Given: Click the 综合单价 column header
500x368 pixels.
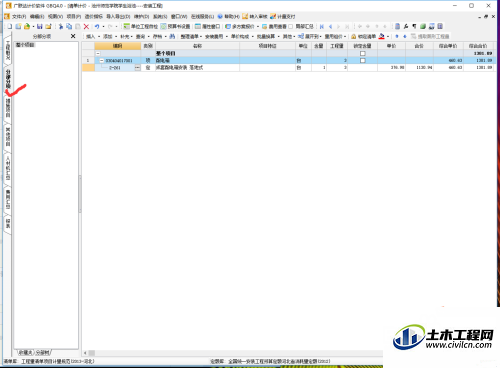Looking at the screenshot, I should coord(448,46).
